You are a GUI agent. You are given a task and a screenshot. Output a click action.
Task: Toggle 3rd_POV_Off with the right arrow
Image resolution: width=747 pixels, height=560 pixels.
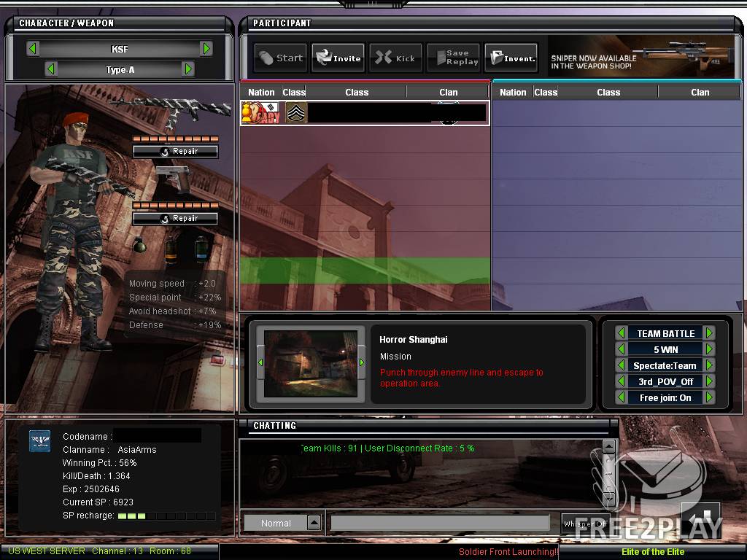[x=709, y=381]
